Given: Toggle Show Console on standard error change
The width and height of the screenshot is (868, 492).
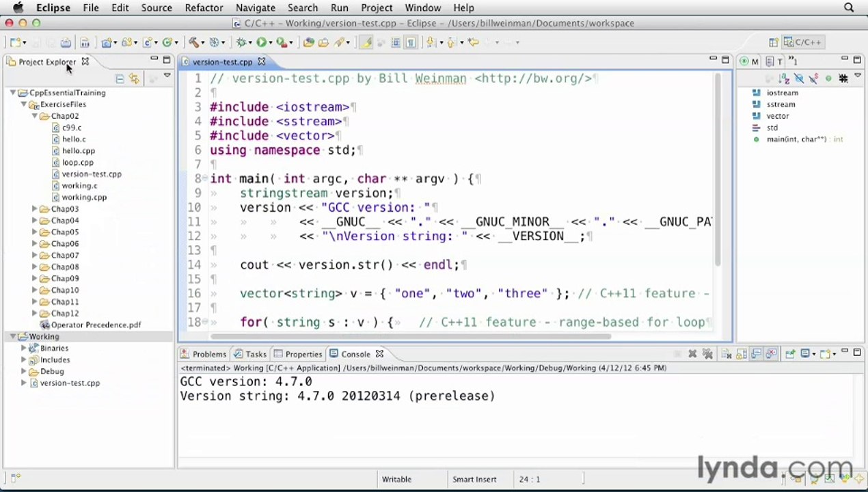Looking at the screenshot, I should 771,354.
